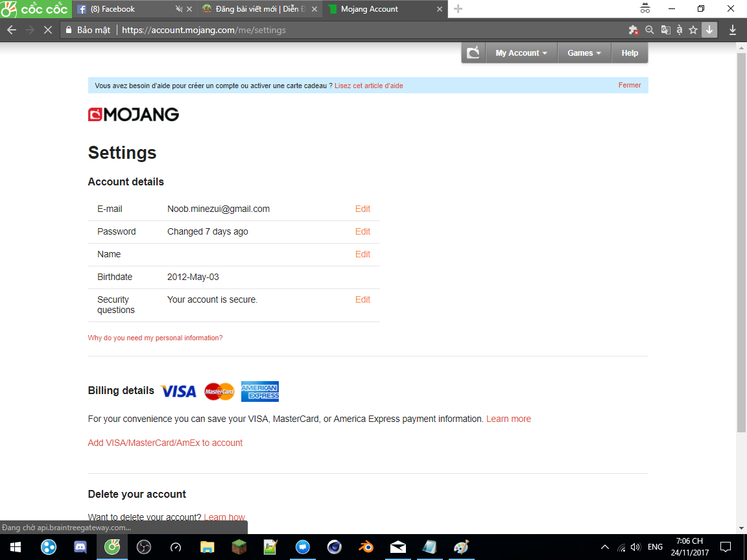Open a new browser tab
Image resolution: width=747 pixels, height=560 pixels.
tap(458, 9)
